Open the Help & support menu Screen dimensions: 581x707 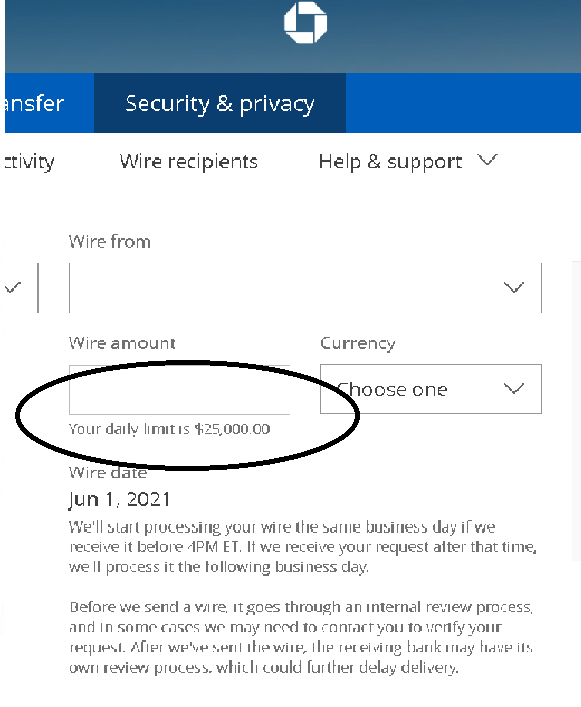(x=390, y=161)
